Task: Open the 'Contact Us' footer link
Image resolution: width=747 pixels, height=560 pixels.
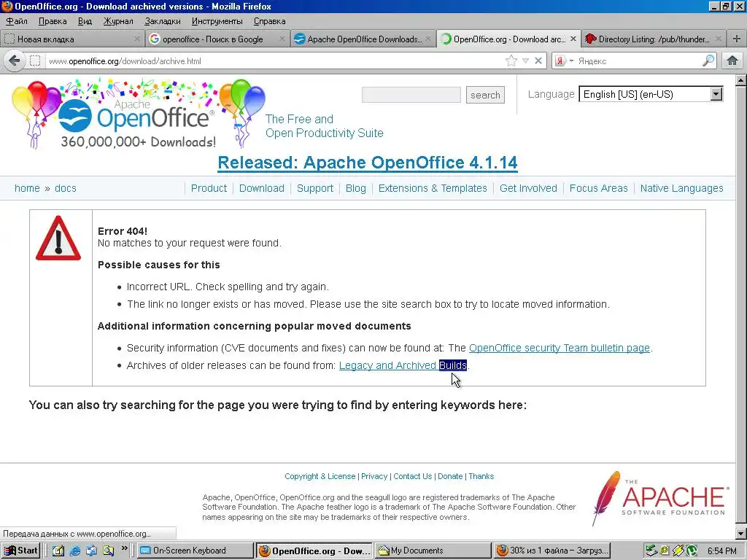Action: pyautogui.click(x=413, y=476)
